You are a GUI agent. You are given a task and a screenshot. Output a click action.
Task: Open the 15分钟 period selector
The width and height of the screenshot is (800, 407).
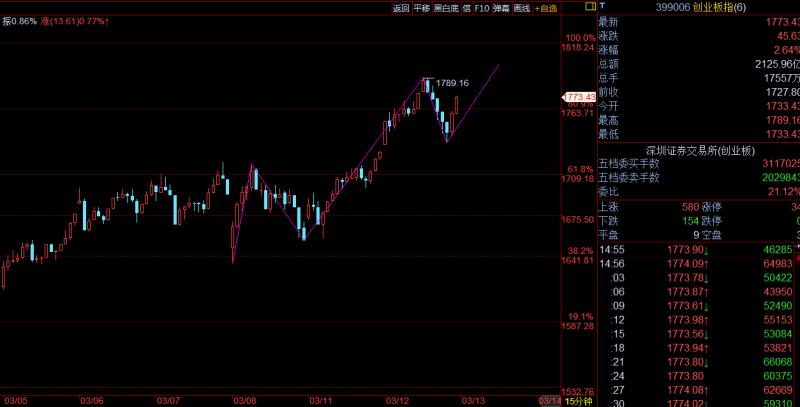(578, 401)
